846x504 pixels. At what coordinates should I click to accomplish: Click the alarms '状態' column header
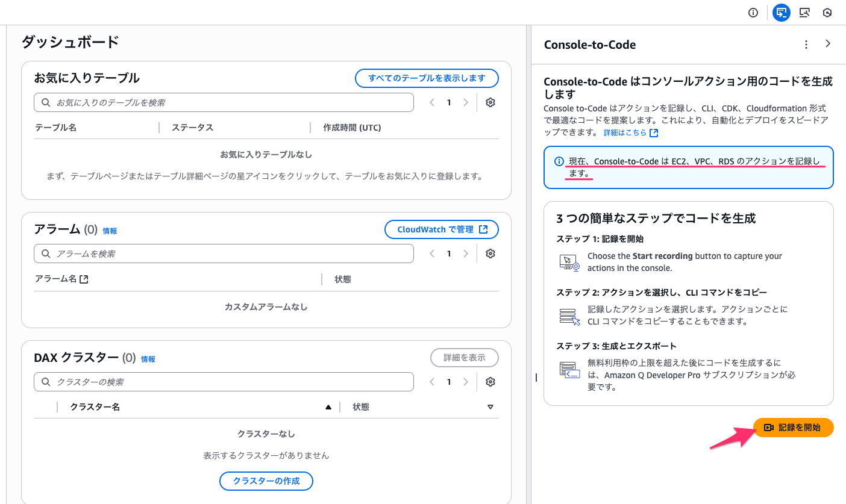point(343,279)
